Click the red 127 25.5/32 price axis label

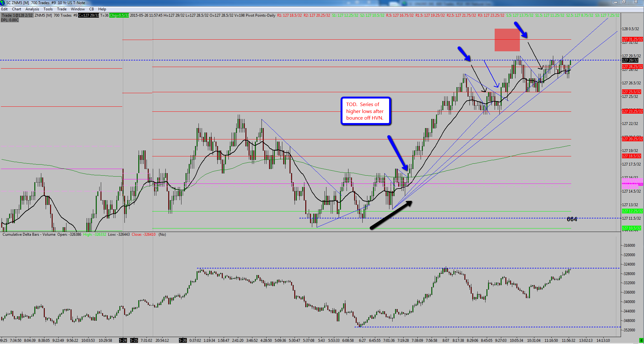click(631, 92)
